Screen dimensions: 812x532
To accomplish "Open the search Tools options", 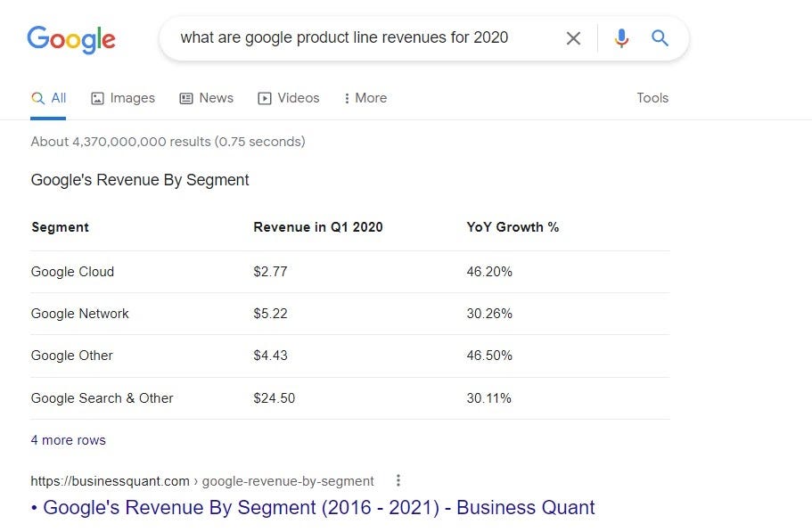I will (652, 98).
